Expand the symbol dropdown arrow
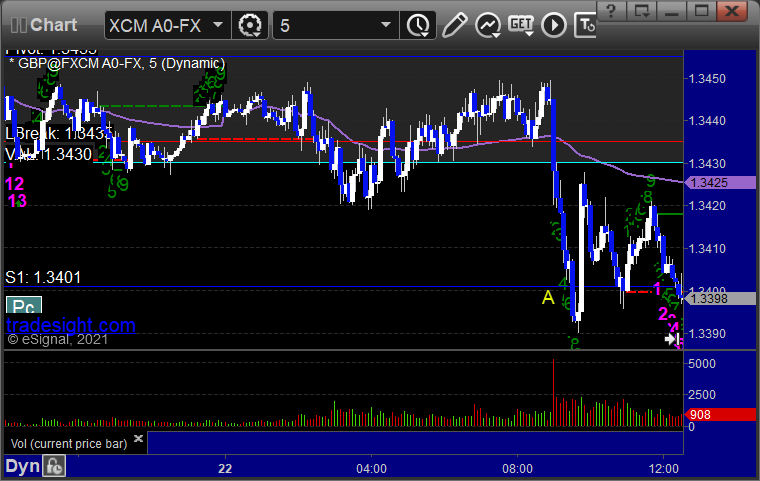The height and width of the screenshot is (481, 760). (218, 24)
